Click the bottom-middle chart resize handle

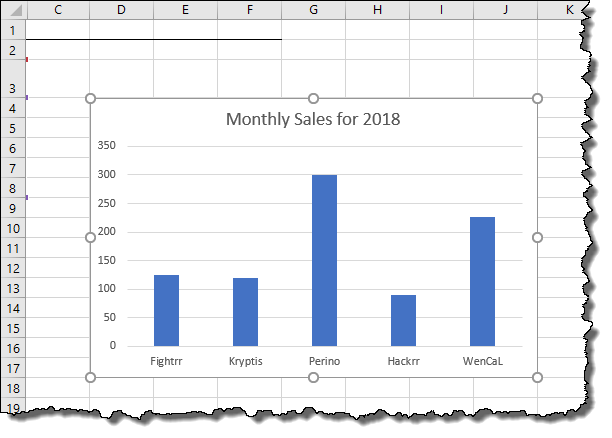(x=314, y=377)
